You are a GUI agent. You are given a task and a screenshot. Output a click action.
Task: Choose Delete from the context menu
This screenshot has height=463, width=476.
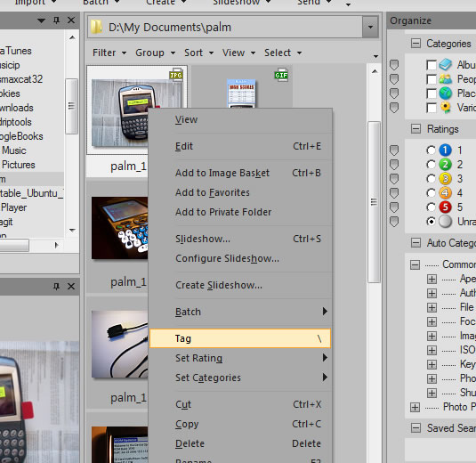pyautogui.click(x=240, y=444)
